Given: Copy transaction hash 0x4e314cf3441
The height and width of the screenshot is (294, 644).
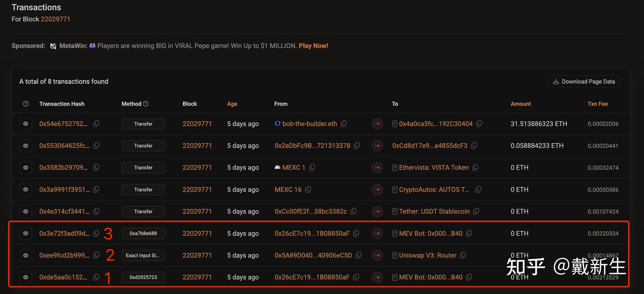Looking at the screenshot, I should (96, 212).
